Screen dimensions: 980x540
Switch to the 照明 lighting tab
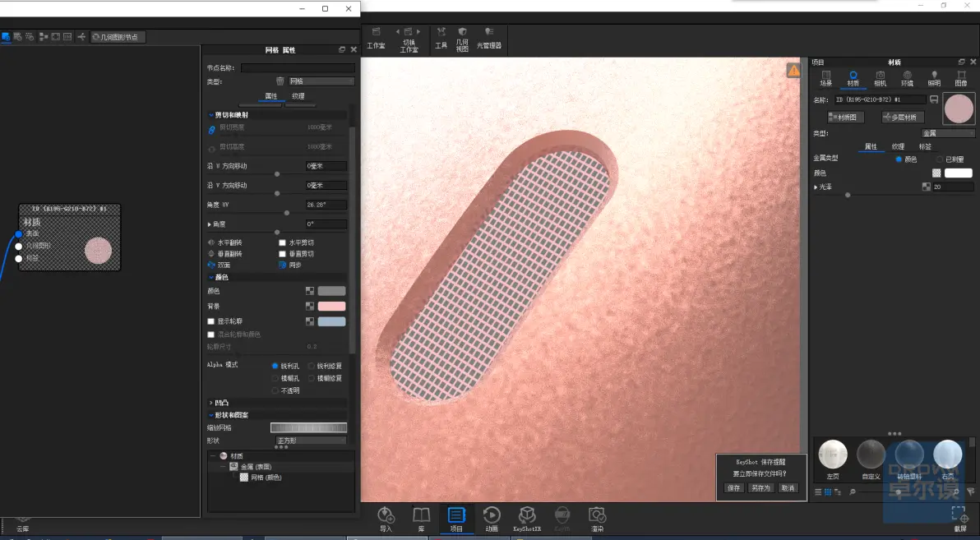pyautogui.click(x=934, y=79)
